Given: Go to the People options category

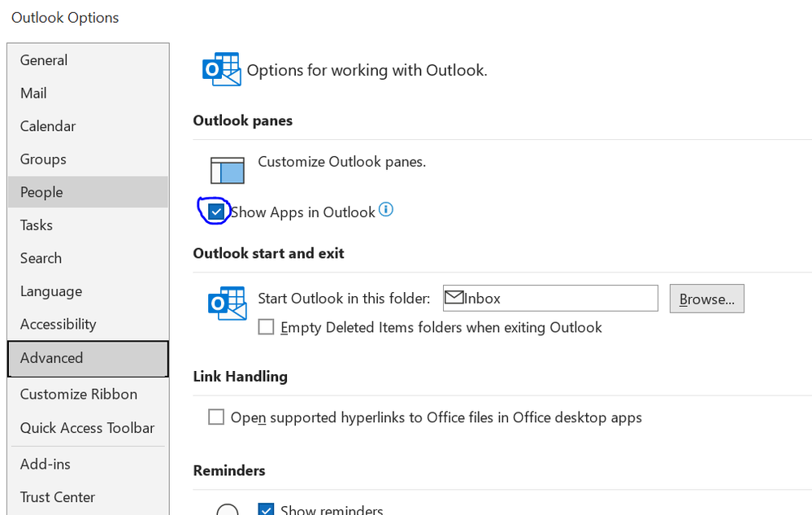Looking at the screenshot, I should (x=41, y=192).
